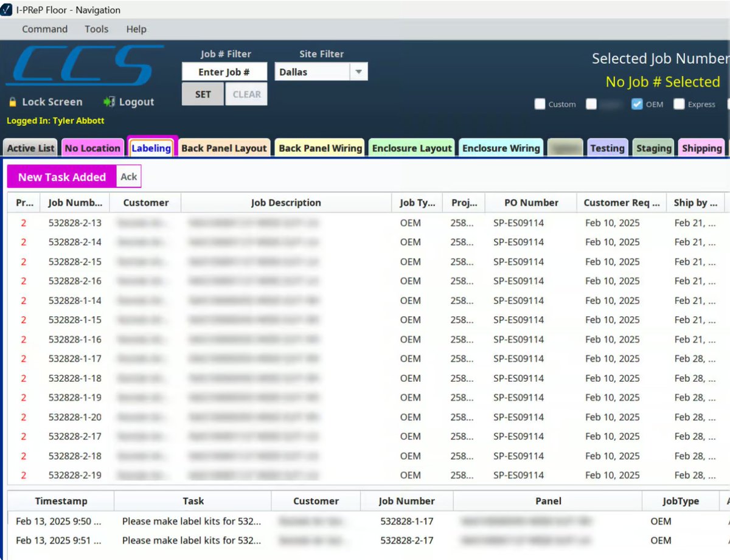
Task: Enable the Custom checkbox
Action: point(540,104)
